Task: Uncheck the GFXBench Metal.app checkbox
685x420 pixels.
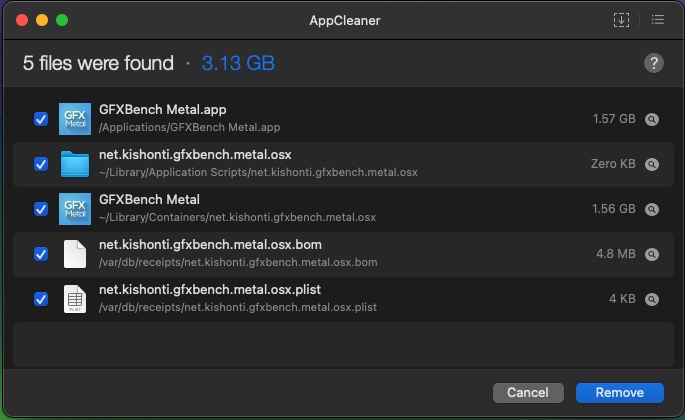Action: pyautogui.click(x=41, y=119)
